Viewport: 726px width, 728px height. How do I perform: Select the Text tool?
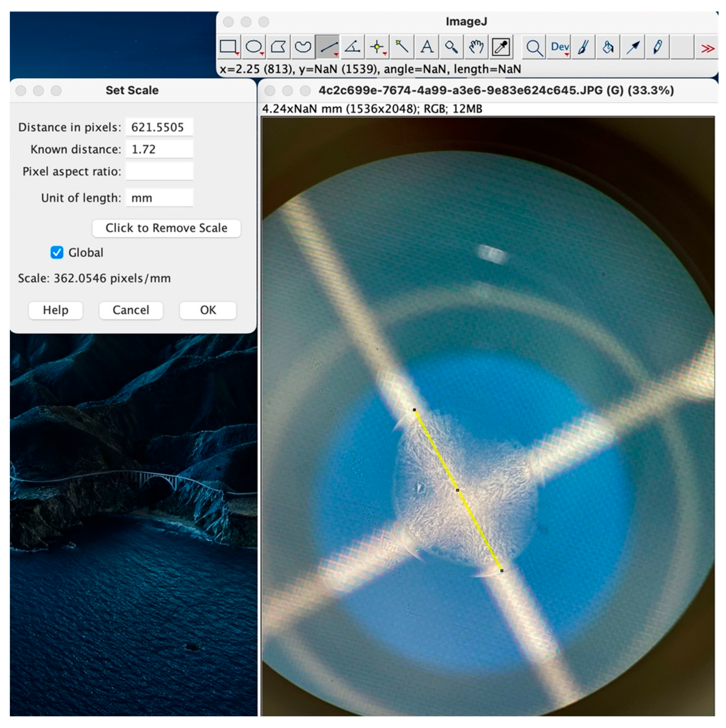tap(427, 47)
